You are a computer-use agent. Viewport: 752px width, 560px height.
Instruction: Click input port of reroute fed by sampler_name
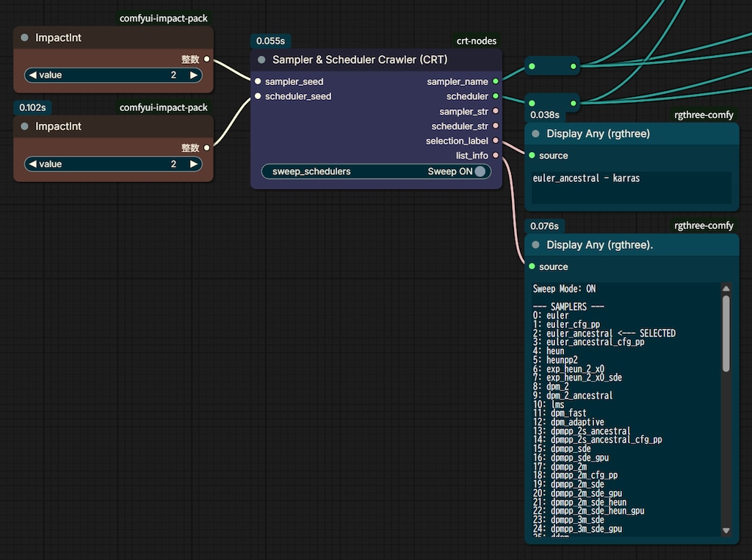tap(532, 66)
